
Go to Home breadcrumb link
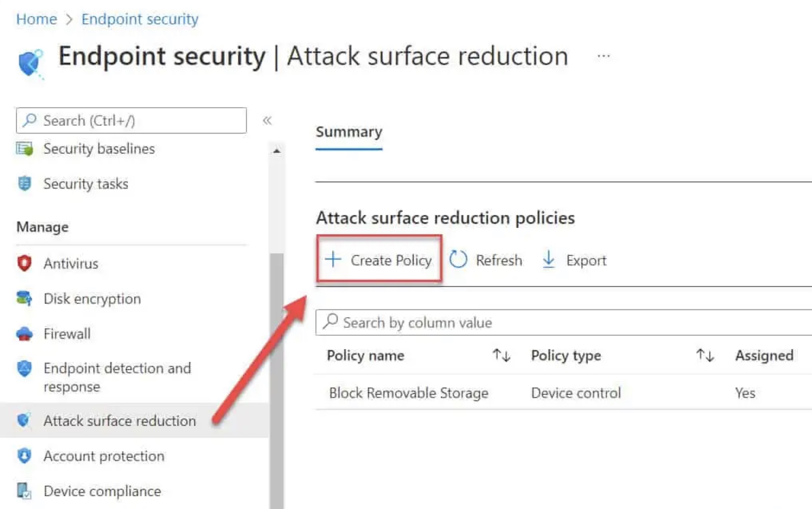(x=37, y=19)
